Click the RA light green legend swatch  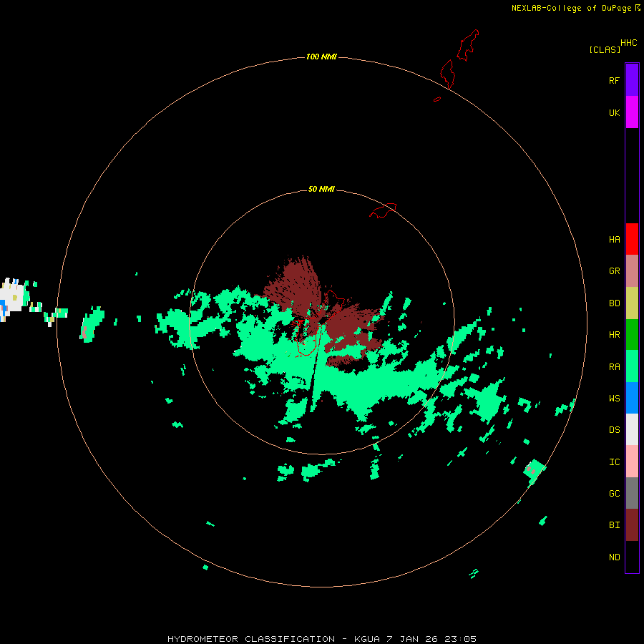[x=632, y=366]
